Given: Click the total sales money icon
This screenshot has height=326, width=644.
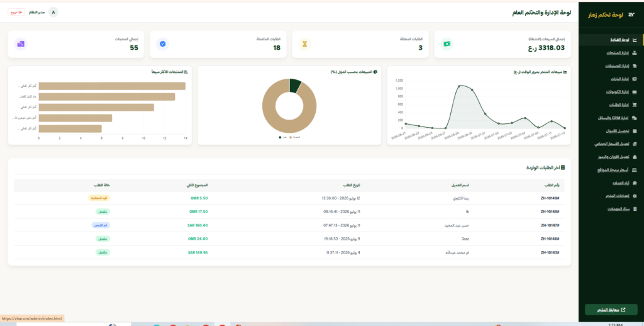Looking at the screenshot, I should pos(447,44).
